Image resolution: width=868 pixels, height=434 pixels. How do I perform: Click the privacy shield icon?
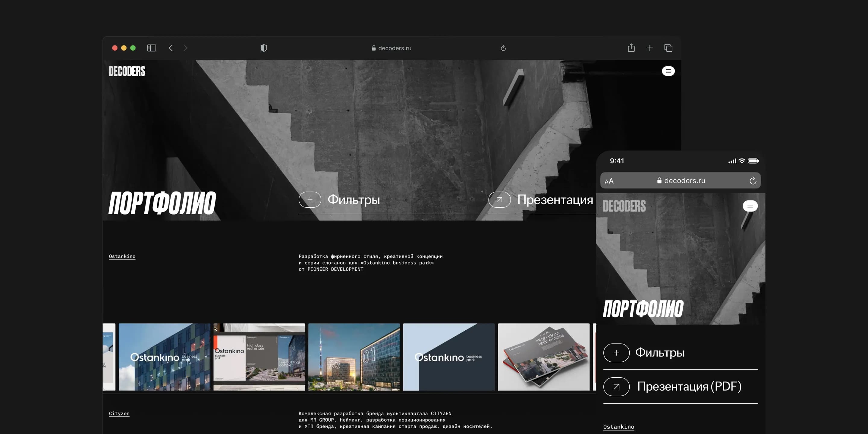(x=264, y=48)
